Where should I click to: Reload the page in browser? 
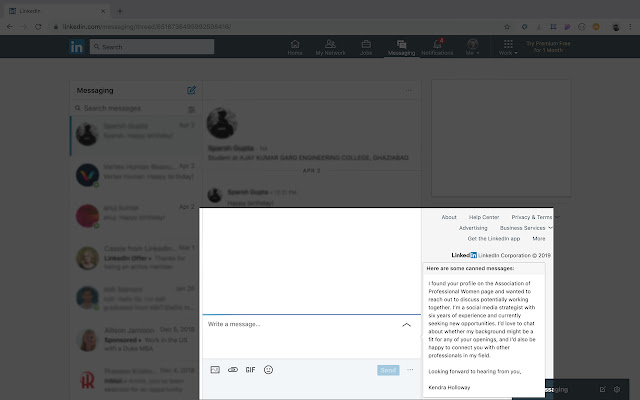point(38,27)
